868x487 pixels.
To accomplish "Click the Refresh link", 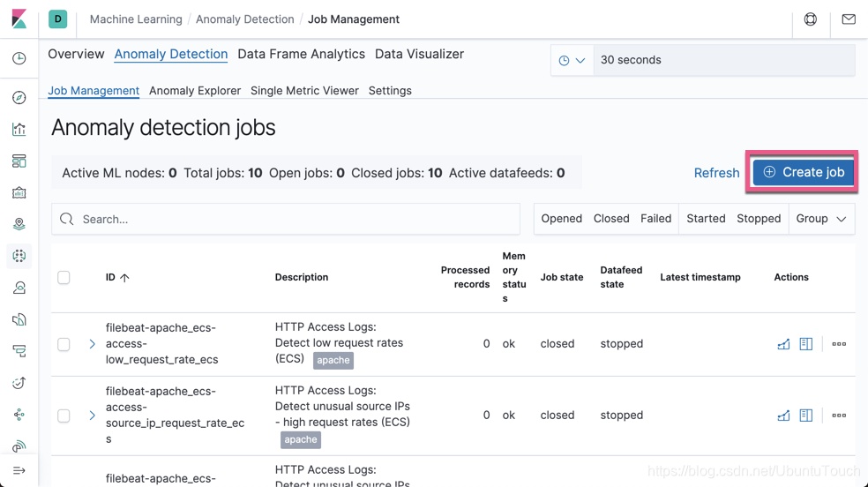I will (716, 173).
